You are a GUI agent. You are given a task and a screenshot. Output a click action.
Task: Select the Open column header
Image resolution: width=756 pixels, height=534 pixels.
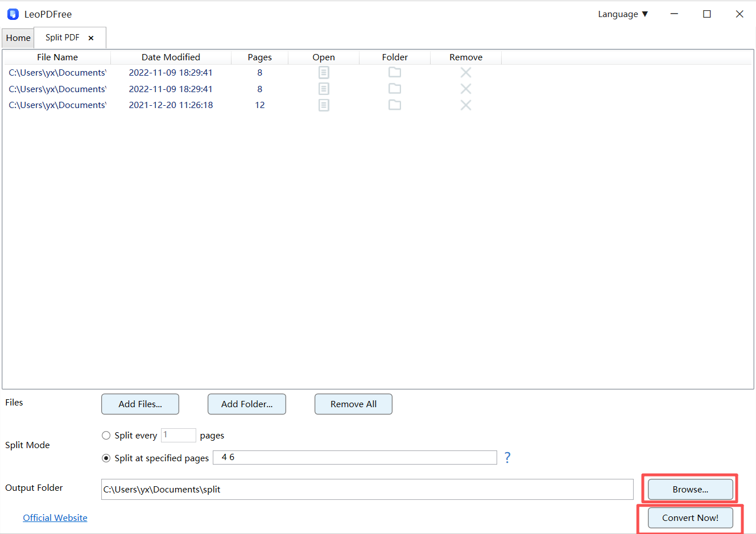[x=324, y=57]
